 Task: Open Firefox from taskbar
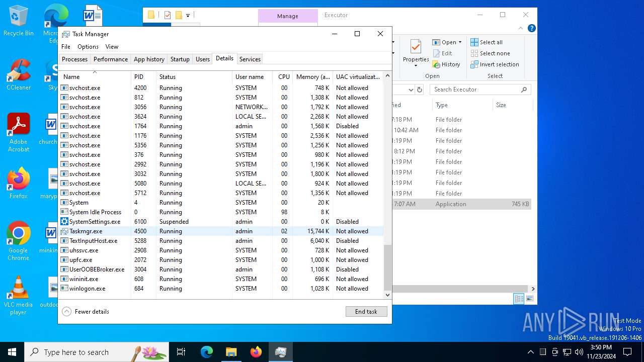256,352
